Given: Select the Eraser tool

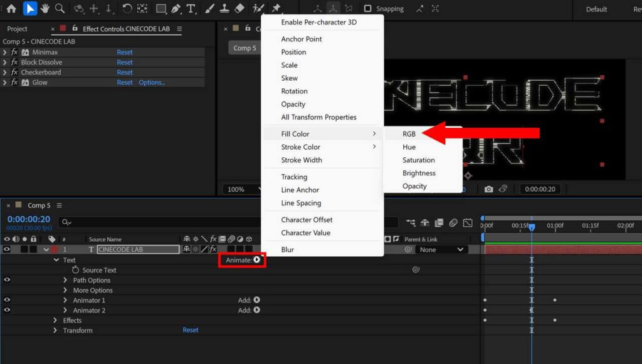Looking at the screenshot, I should [x=239, y=9].
